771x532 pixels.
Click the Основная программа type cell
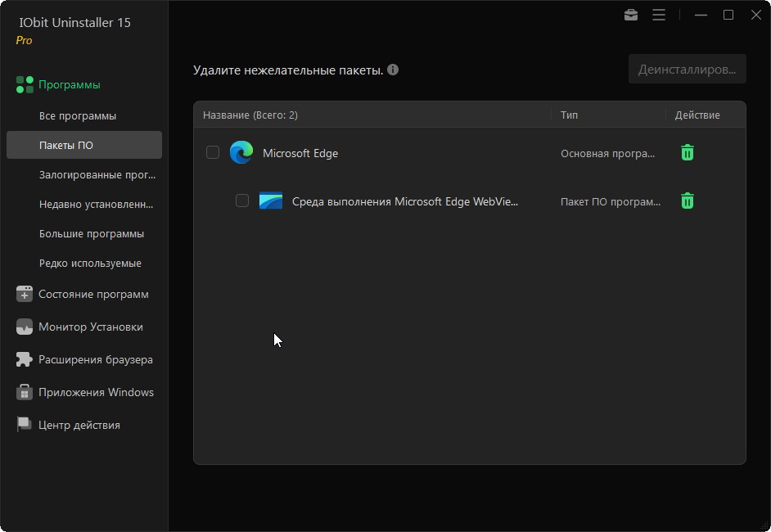(608, 153)
